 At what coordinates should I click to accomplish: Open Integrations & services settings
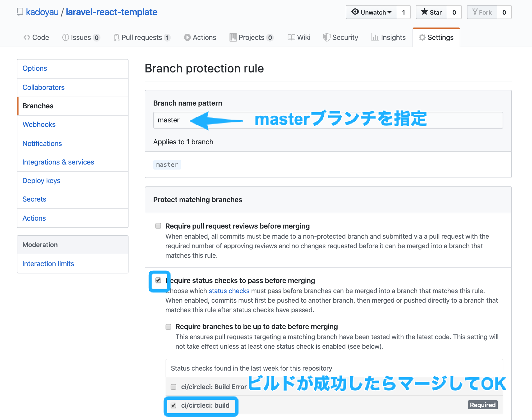73,162
